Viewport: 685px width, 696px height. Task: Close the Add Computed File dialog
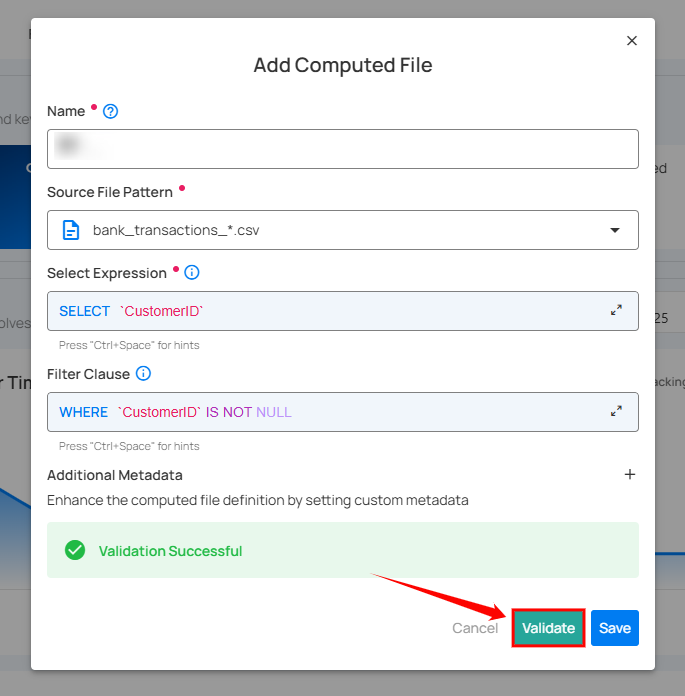coord(631,41)
